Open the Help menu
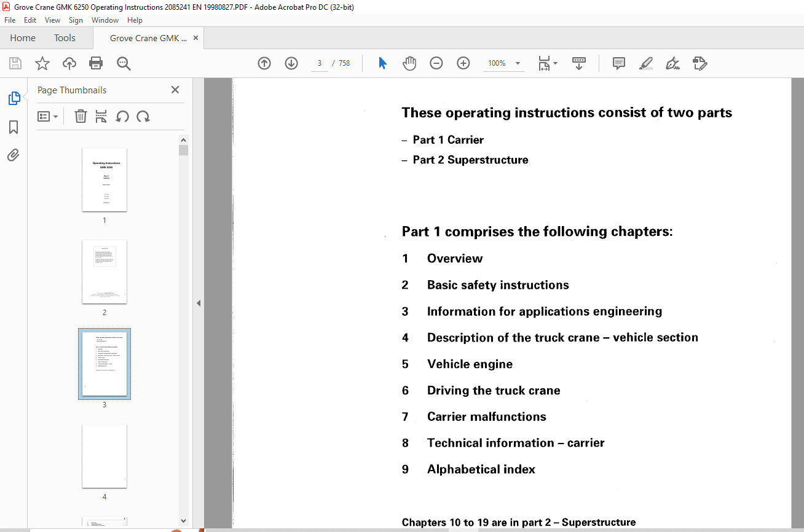 click(x=135, y=20)
